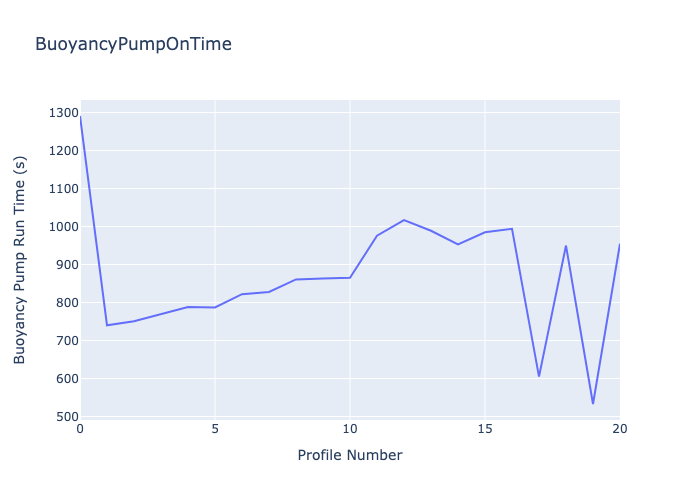Click the data point at profile 1
Viewport: 700px width, 500px height.
click(107, 325)
